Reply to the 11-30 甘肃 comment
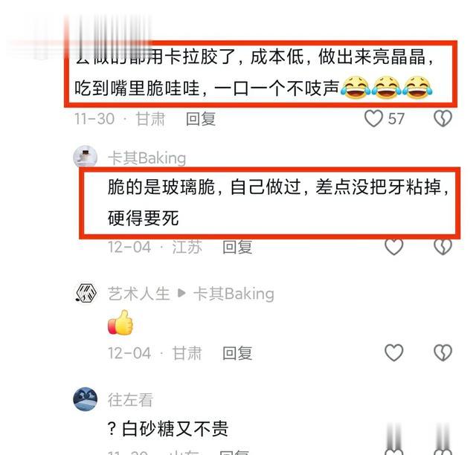Image resolution: width=476 pixels, height=455 pixels. [x=201, y=119]
